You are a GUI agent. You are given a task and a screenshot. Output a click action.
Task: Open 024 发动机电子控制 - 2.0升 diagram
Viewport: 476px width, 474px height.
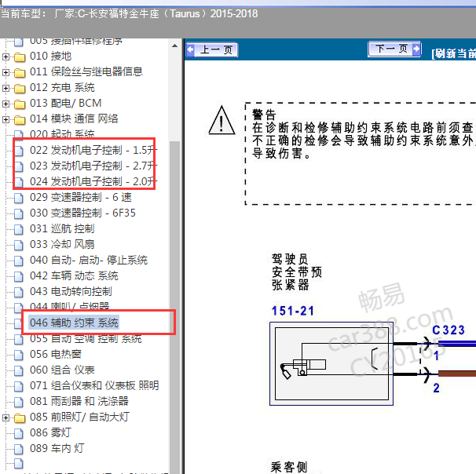point(93,182)
